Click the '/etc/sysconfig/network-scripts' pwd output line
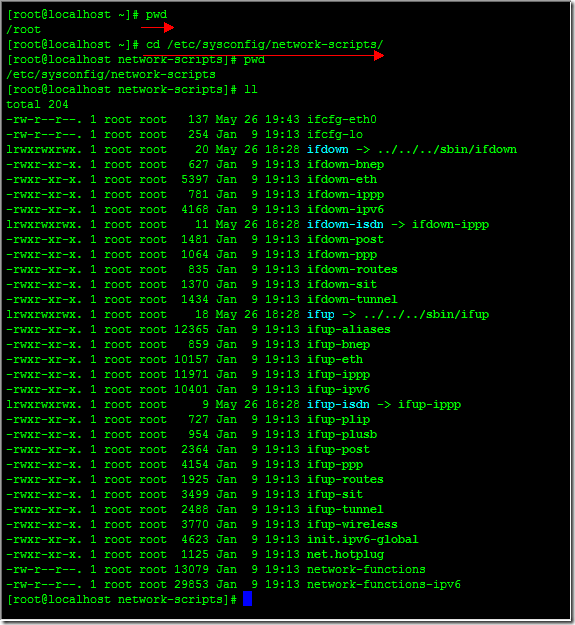575x625 pixels. click(111, 75)
